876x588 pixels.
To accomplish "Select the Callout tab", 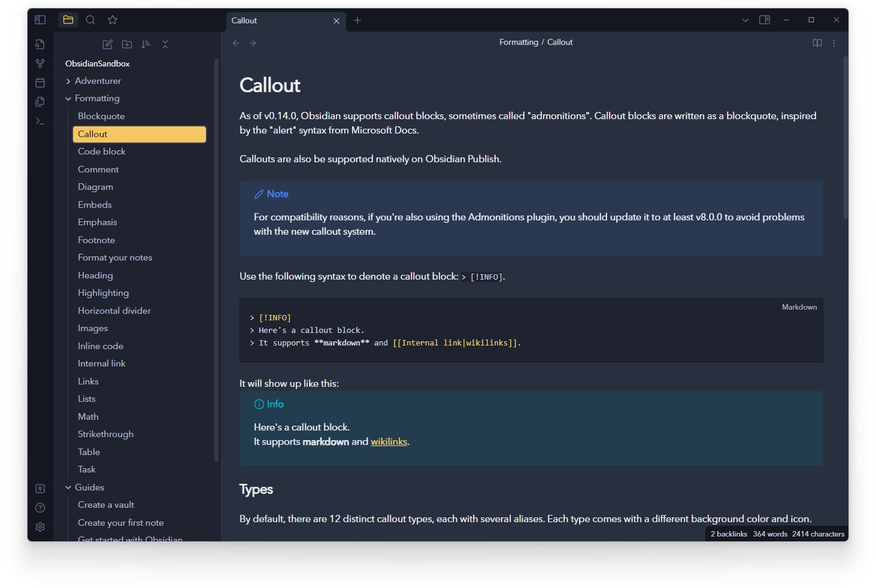I will pyautogui.click(x=286, y=20).
